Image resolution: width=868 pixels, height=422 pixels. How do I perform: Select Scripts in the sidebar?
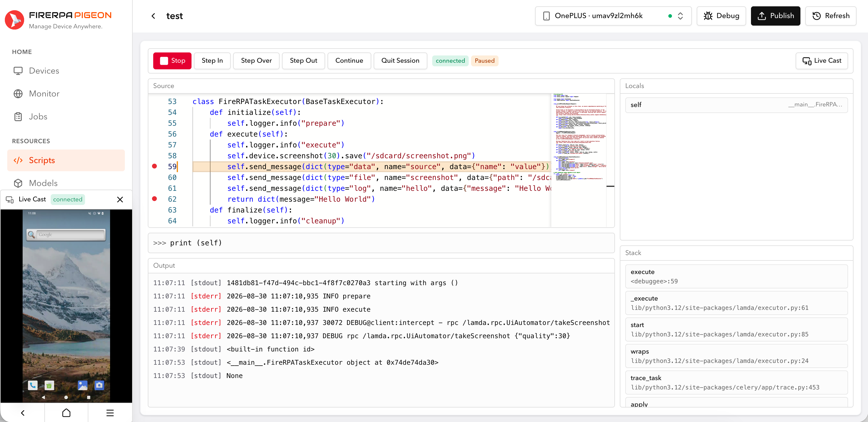coord(66,160)
